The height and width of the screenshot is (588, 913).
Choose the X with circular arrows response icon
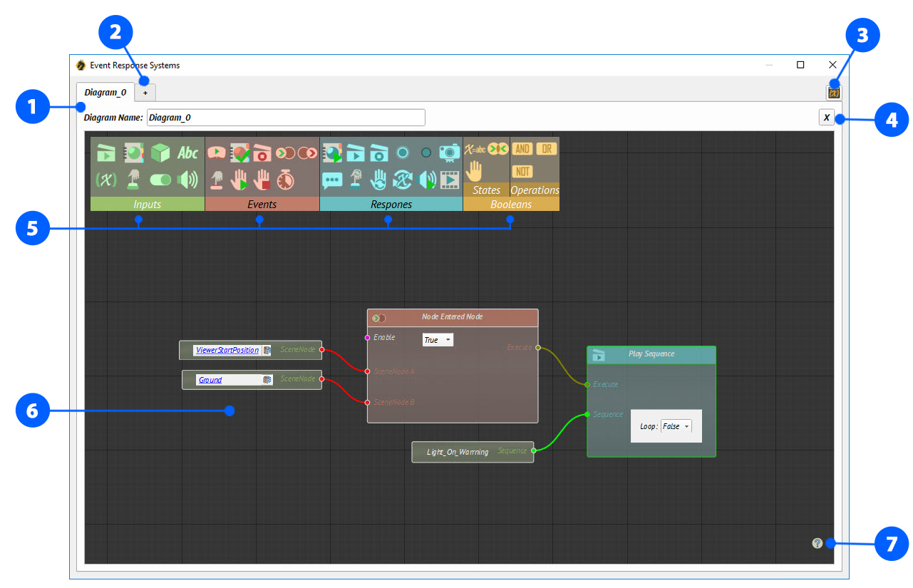point(403,180)
